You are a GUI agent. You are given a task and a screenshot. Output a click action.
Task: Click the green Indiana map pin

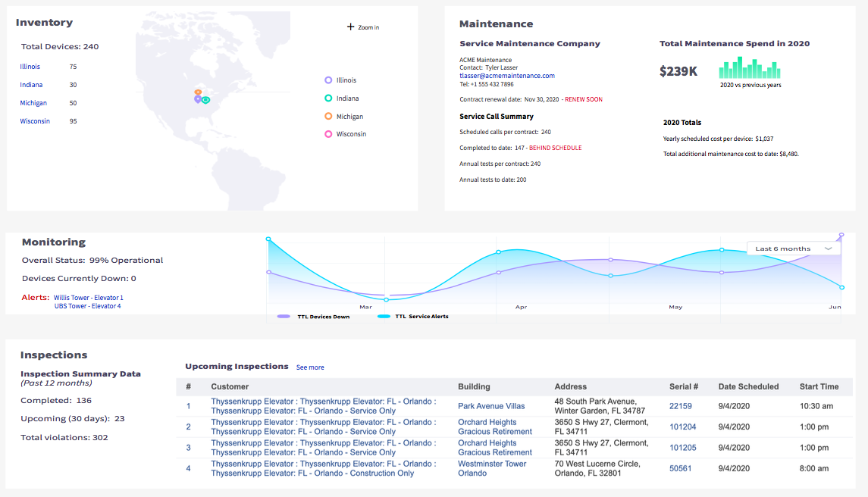click(205, 100)
